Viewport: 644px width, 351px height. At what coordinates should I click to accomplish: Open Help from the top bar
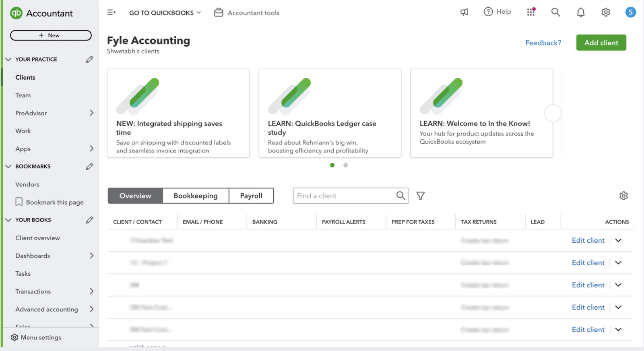click(497, 12)
